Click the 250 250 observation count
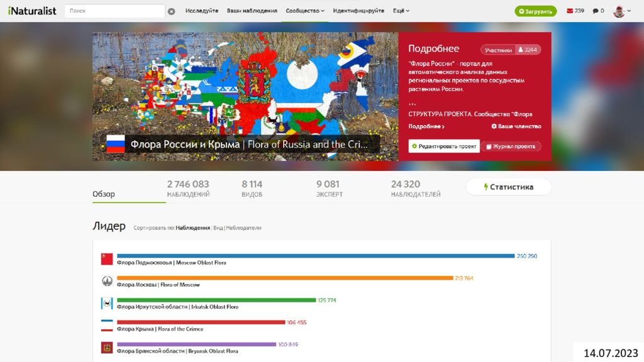Screen dimensions: 644x362 (527, 256)
